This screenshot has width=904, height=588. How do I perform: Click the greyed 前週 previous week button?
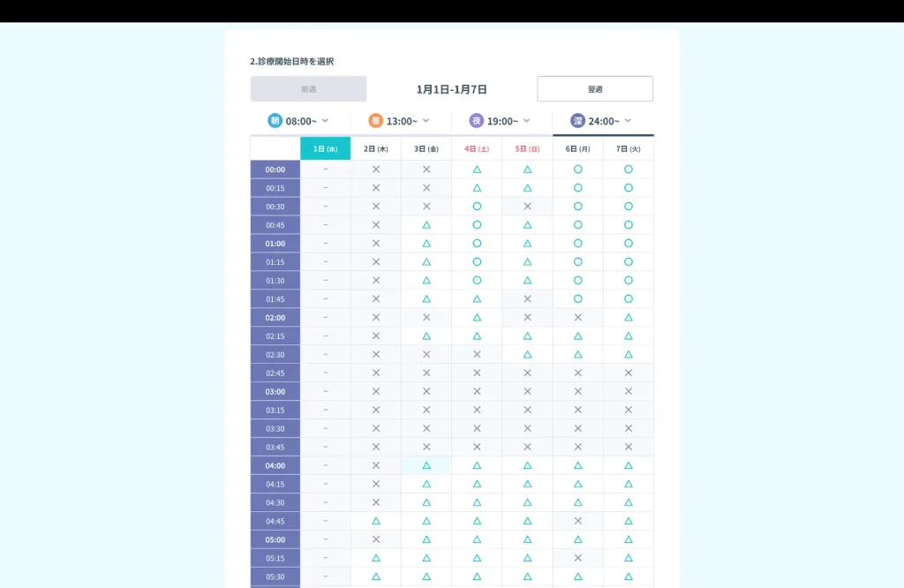tap(308, 89)
